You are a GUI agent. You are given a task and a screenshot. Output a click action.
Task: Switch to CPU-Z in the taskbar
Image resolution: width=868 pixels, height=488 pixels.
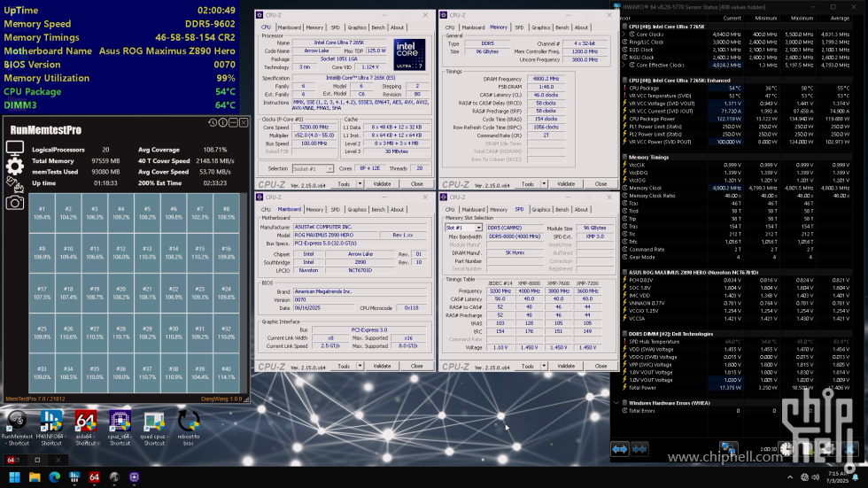(134, 477)
